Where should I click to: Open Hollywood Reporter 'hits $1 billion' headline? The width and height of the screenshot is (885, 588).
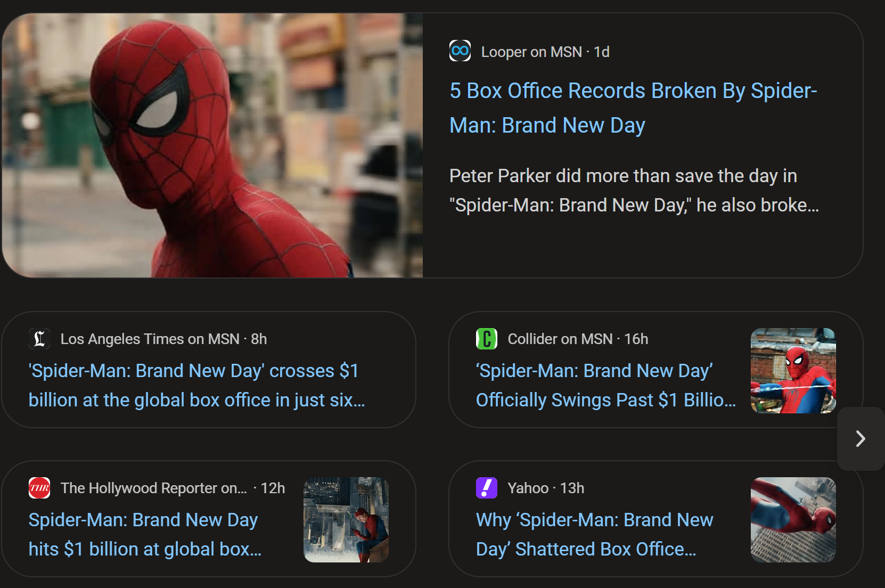145,534
